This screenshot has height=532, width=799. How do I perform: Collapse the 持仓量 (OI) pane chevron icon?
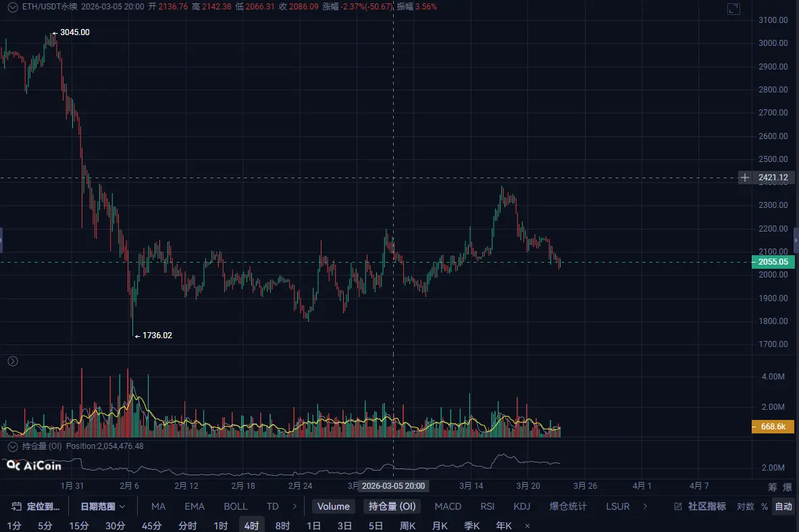(x=13, y=446)
